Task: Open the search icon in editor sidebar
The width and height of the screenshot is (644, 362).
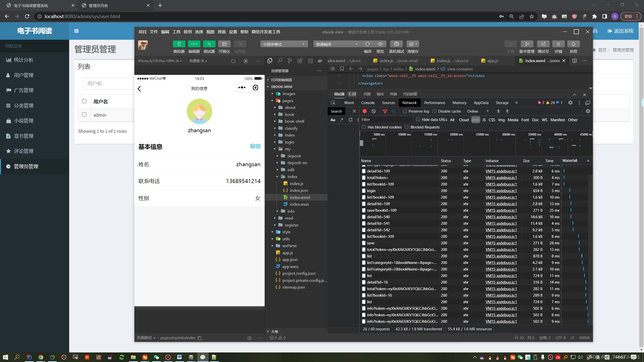Action: coord(280,61)
